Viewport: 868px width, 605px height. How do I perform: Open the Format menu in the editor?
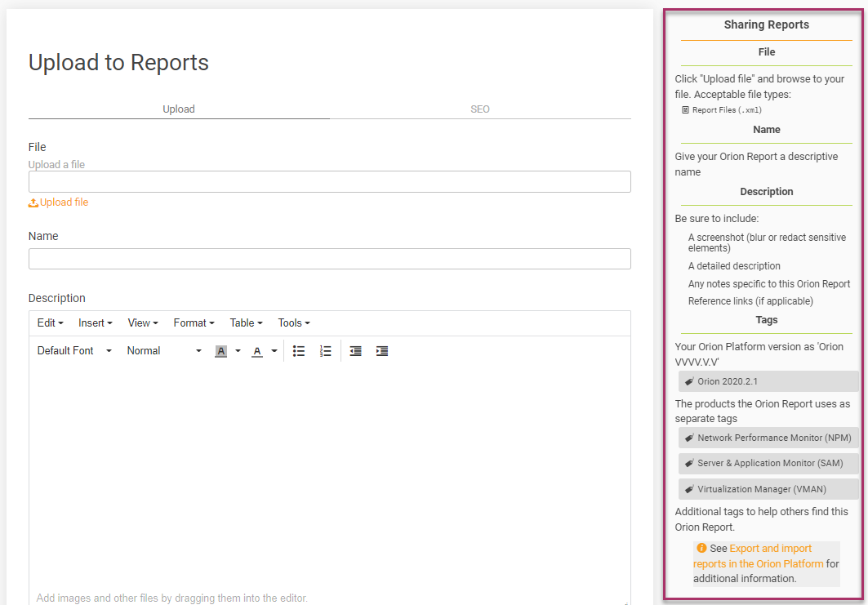coord(193,323)
